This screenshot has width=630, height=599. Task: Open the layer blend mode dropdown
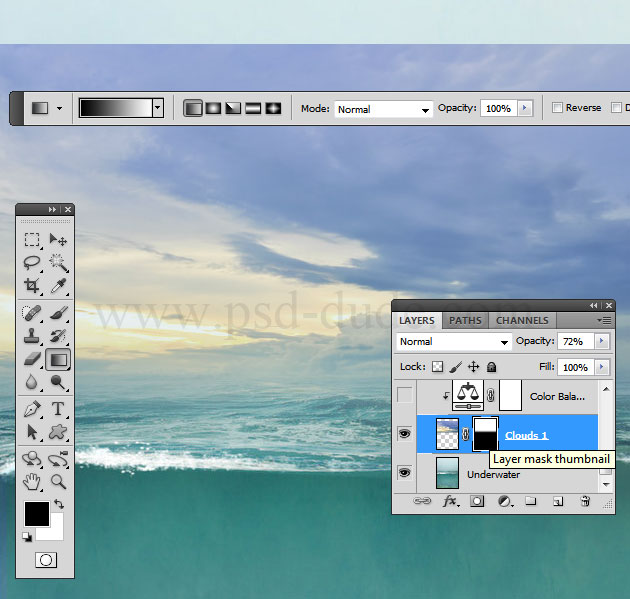[453, 341]
